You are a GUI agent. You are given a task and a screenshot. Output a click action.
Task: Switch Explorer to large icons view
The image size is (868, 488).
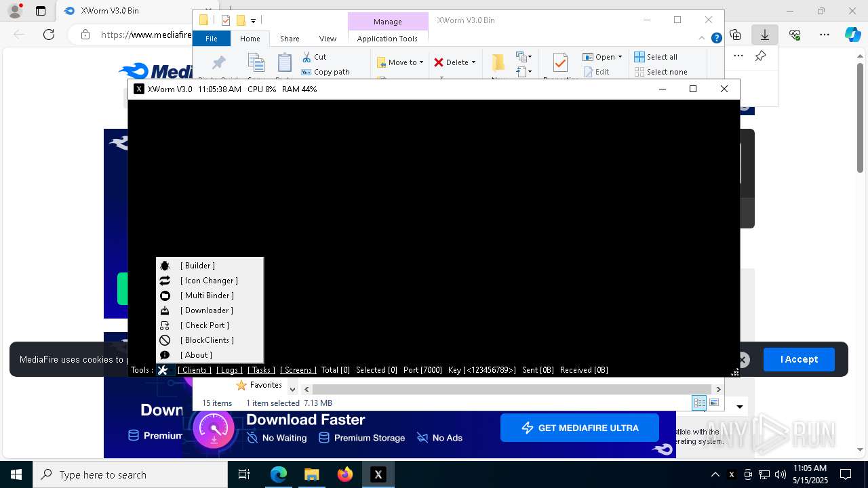tap(714, 403)
